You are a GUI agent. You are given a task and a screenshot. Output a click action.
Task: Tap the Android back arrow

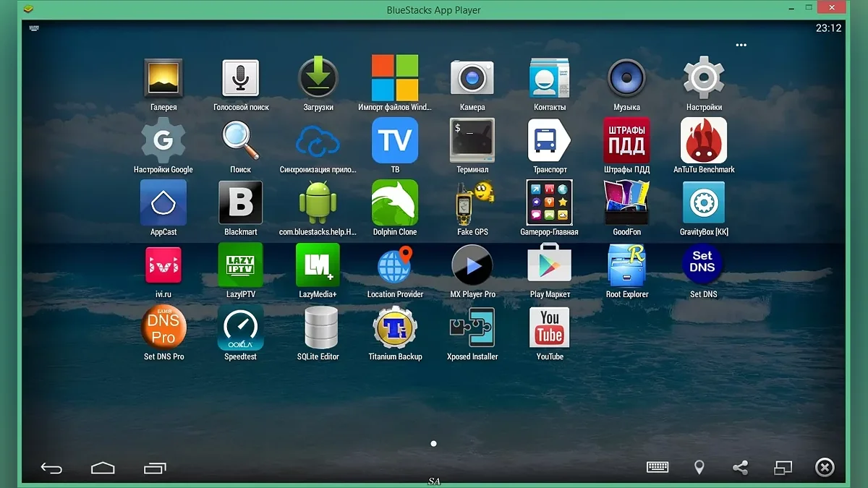coord(51,468)
